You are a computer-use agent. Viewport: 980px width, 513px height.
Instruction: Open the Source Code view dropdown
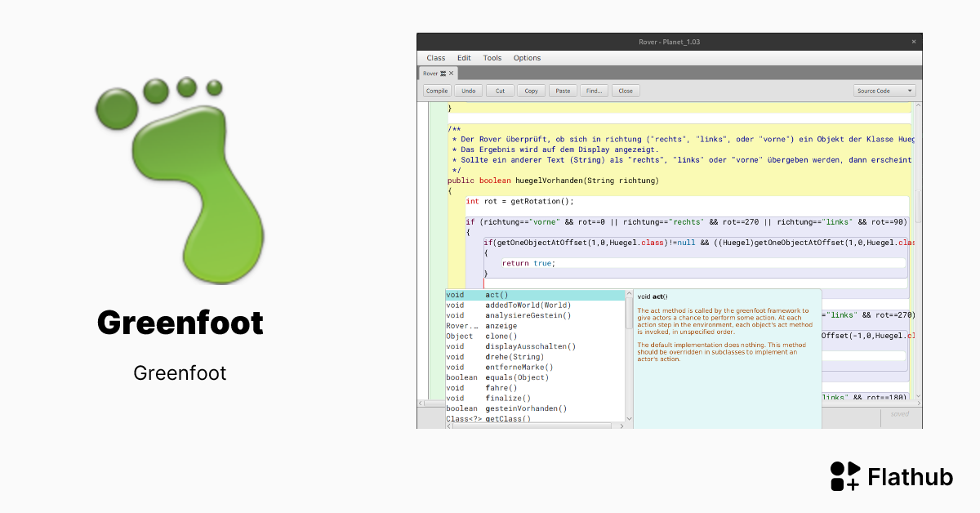pos(884,91)
